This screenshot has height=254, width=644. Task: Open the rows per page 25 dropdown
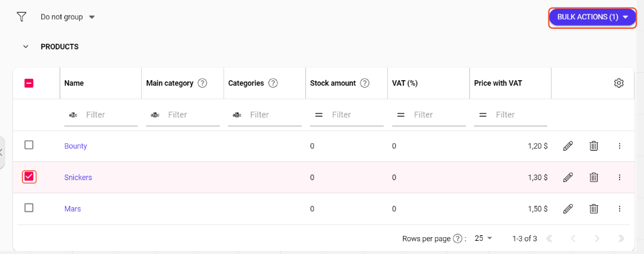[x=483, y=238]
